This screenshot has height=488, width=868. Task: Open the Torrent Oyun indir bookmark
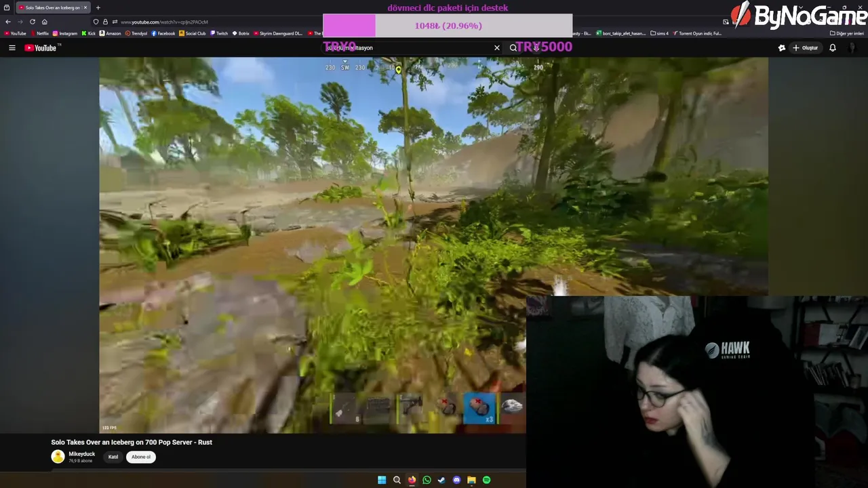(697, 33)
